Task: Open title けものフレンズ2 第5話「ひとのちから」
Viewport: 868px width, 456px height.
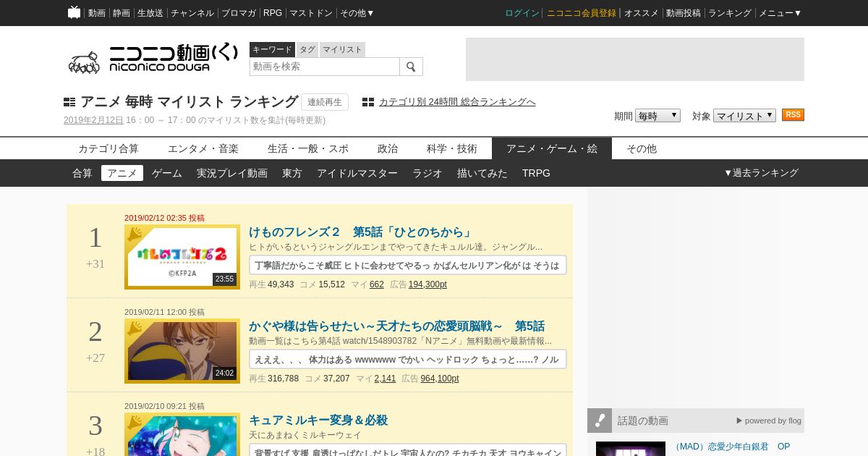Action: coord(360,232)
